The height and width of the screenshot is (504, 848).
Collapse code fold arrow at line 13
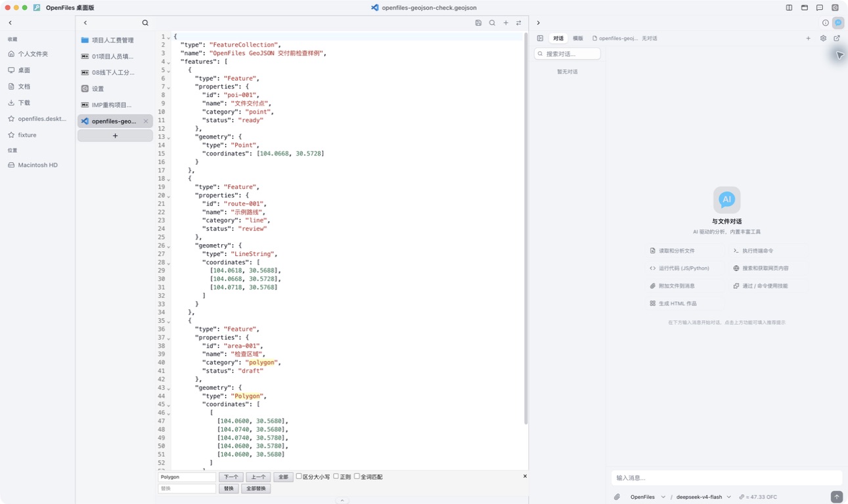coord(169,138)
